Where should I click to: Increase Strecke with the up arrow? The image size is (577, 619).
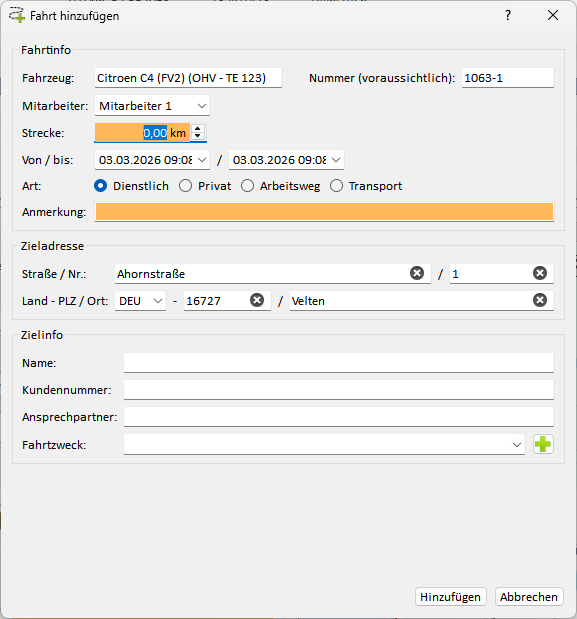[x=198, y=128]
